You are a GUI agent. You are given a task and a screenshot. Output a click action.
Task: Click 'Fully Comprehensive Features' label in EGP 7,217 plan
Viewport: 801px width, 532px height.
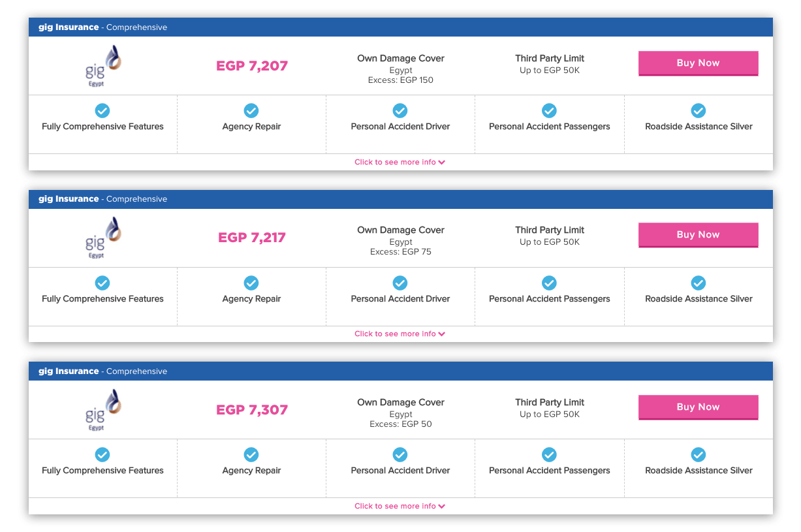point(102,299)
